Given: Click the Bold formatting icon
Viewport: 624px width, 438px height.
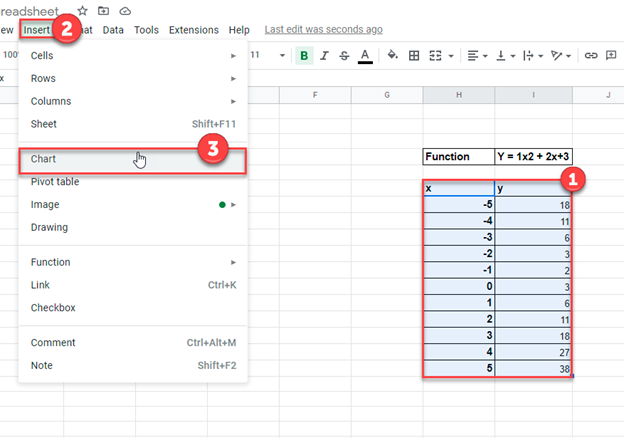Looking at the screenshot, I should [304, 55].
